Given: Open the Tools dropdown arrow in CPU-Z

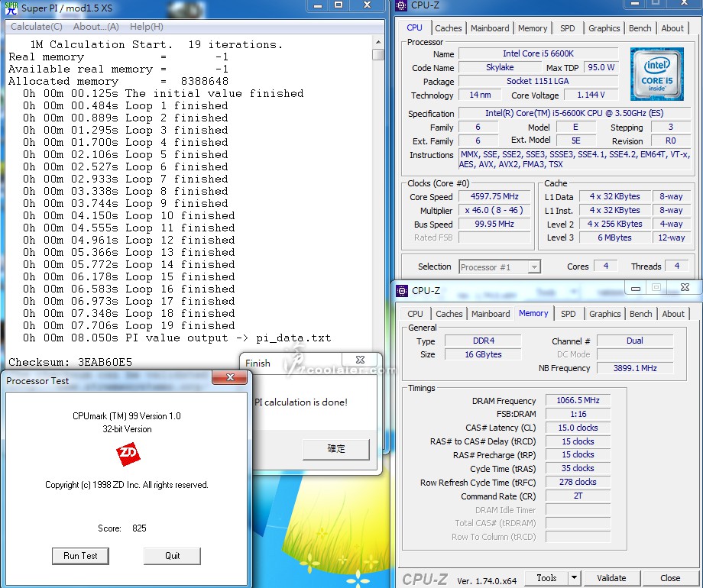Looking at the screenshot, I should pyautogui.click(x=574, y=578).
